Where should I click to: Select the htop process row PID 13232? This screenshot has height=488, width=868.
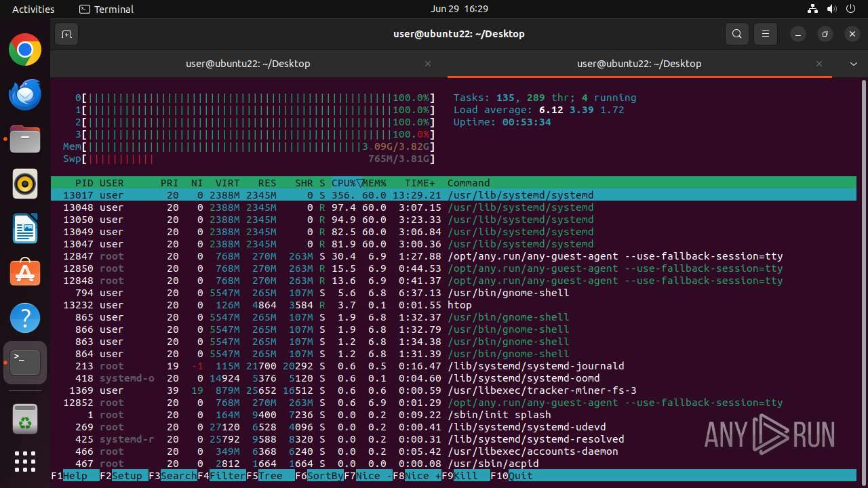454,305
